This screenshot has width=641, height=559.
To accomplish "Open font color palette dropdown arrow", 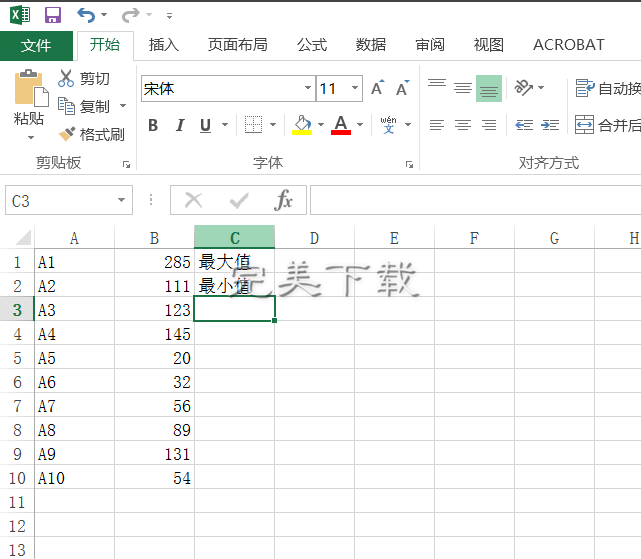I will [x=360, y=124].
